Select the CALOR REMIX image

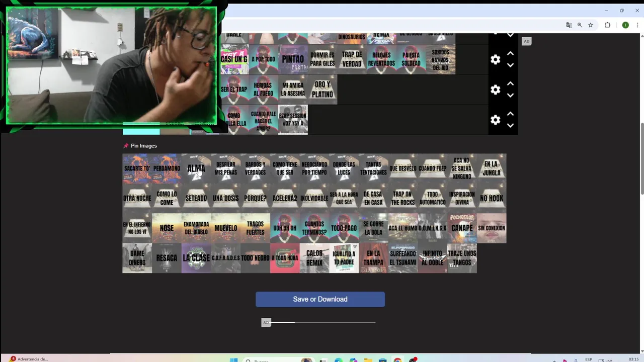coord(314,258)
